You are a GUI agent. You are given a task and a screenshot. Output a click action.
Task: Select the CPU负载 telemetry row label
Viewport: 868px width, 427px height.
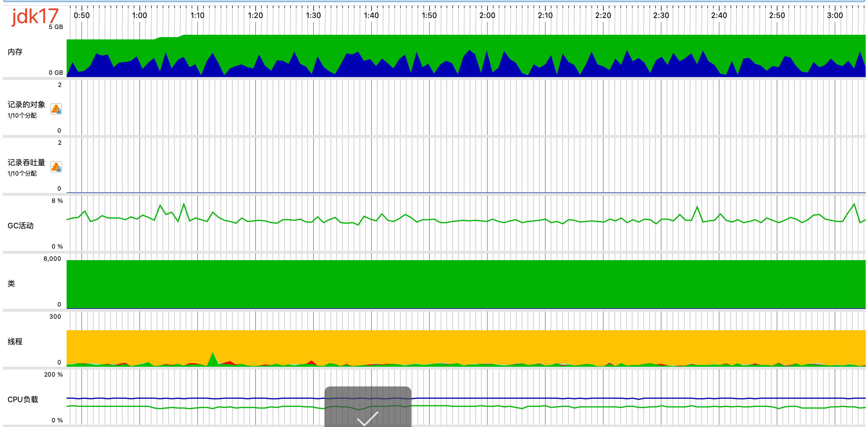[x=23, y=399]
